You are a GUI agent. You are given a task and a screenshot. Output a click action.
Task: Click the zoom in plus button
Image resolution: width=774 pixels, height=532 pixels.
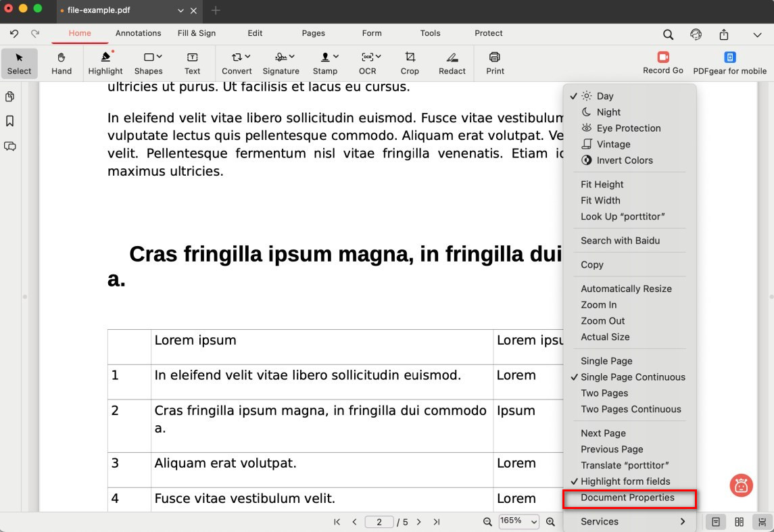pyautogui.click(x=550, y=522)
